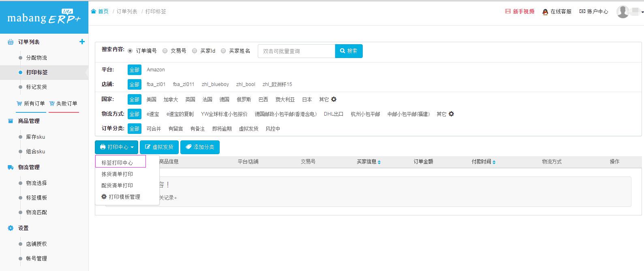Sort by 付款时间 arrows icon
This screenshot has width=644, height=271.
pos(494,162)
